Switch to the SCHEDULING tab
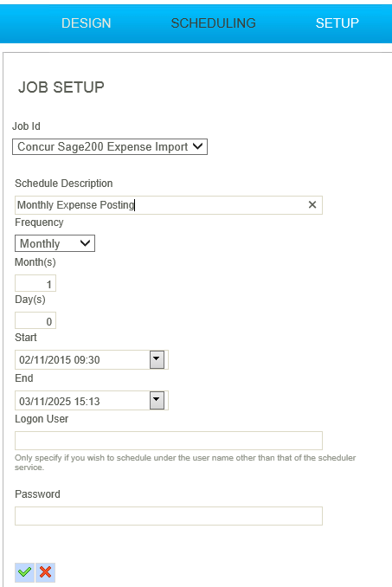 point(213,23)
